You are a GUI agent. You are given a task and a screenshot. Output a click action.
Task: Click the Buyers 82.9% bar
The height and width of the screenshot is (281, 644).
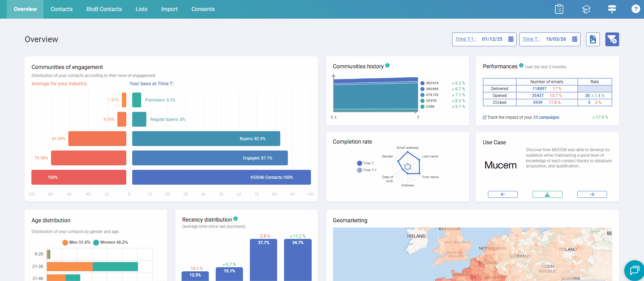tap(206, 139)
